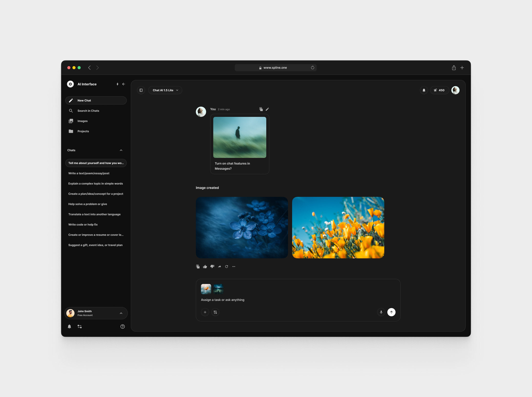Activate microphone voice input
The height and width of the screenshot is (397, 532).
(381, 312)
